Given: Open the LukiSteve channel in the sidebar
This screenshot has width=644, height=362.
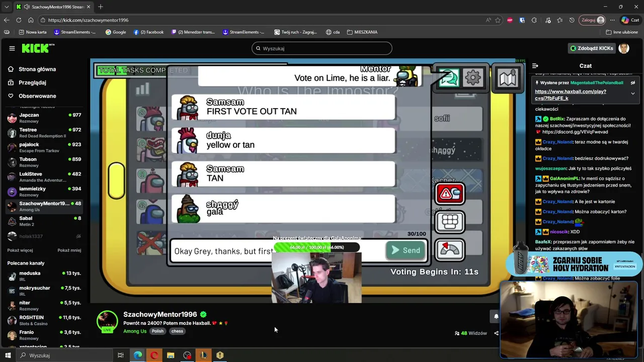Looking at the screenshot, I should [44, 177].
